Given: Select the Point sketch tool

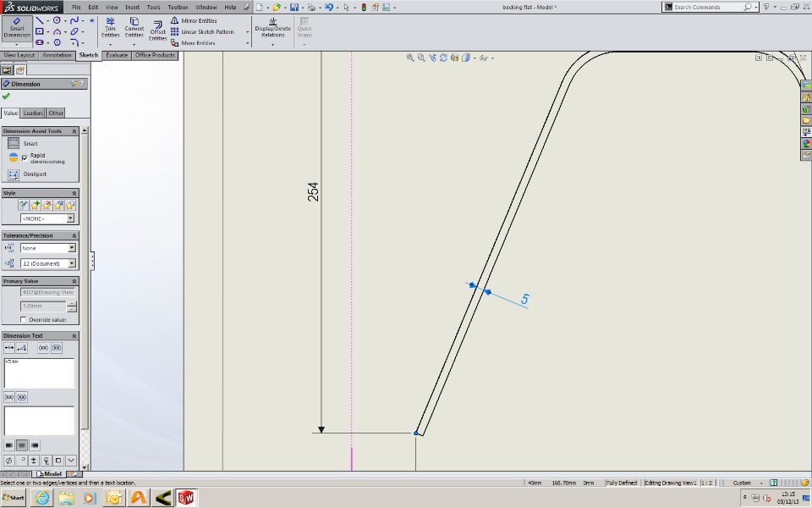Looking at the screenshot, I should tap(91, 20).
